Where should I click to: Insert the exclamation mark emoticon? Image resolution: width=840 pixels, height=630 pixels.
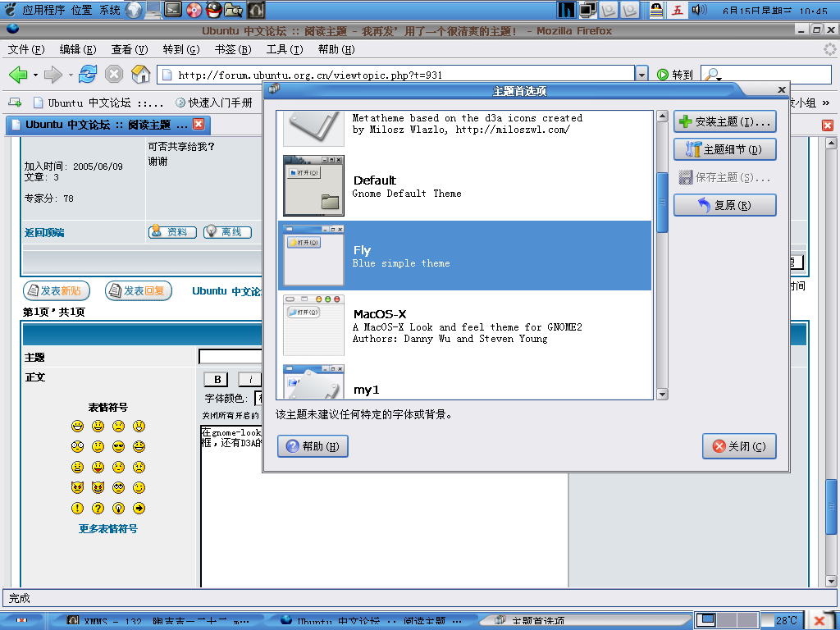pyautogui.click(x=78, y=508)
